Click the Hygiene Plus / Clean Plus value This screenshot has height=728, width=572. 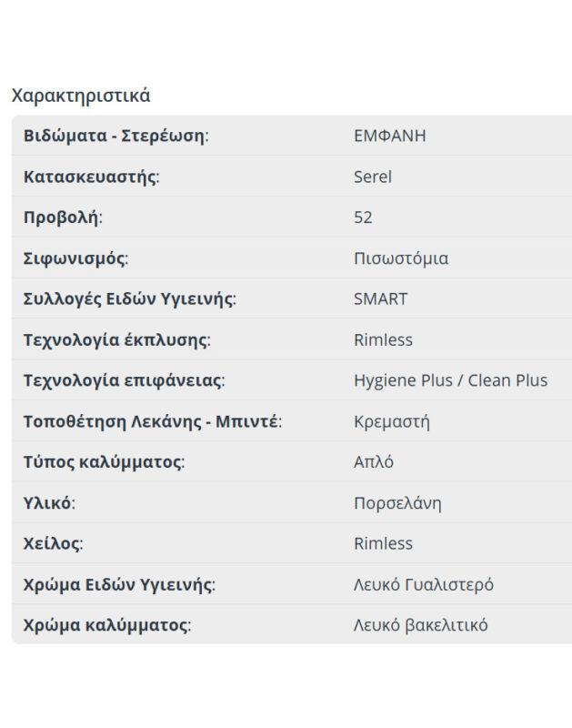450,380
